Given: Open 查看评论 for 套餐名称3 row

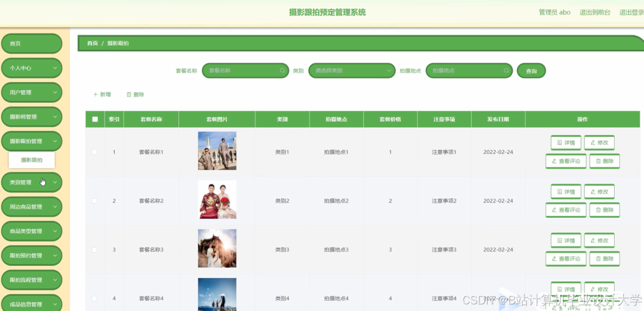Looking at the screenshot, I should click(x=566, y=259).
